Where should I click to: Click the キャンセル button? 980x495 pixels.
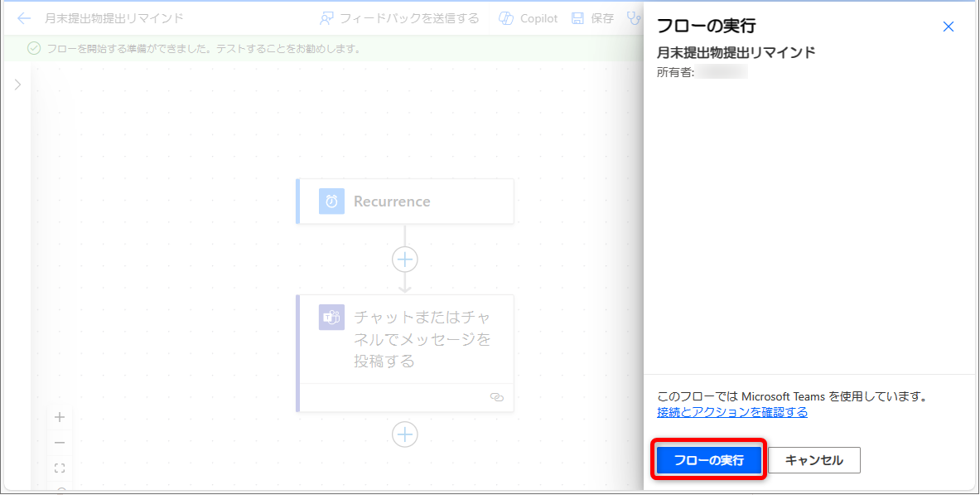813,460
